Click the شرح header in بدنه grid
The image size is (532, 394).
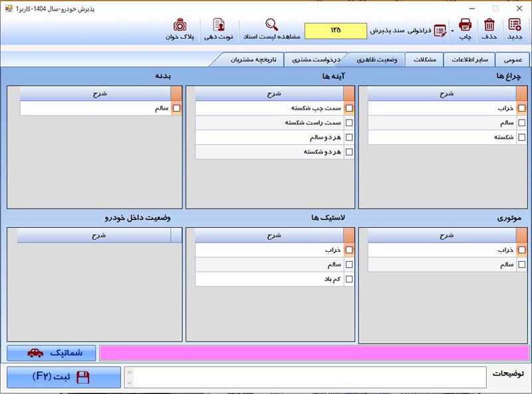point(95,94)
